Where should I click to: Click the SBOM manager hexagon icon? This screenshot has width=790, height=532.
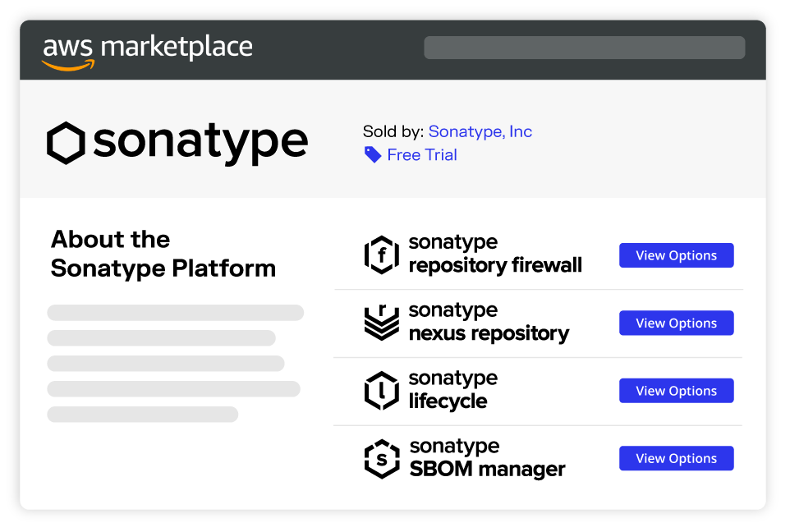point(382,459)
